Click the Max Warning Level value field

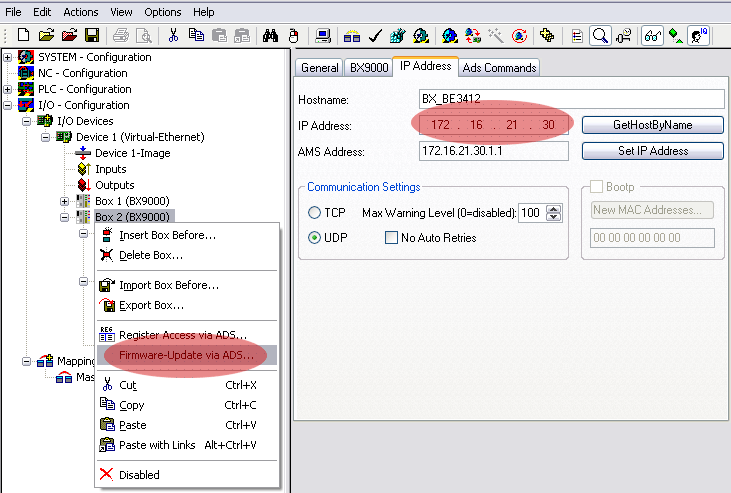(x=532, y=213)
